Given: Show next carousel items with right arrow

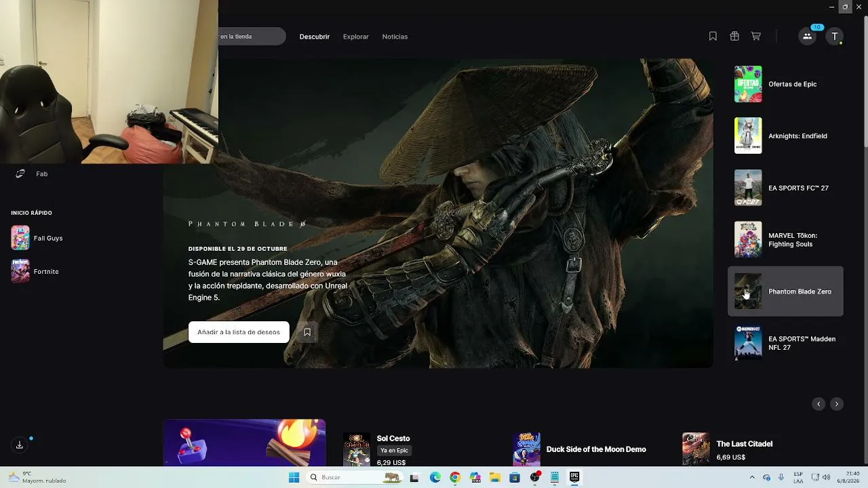Looking at the screenshot, I should point(837,404).
